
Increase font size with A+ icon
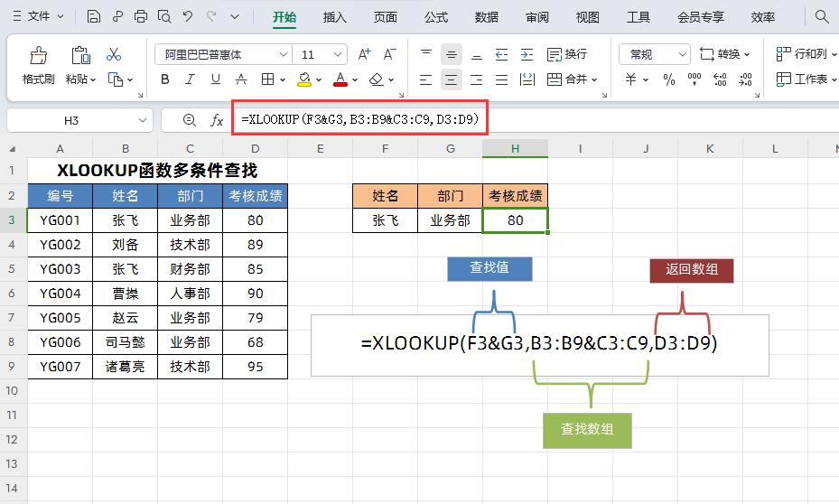(x=364, y=54)
